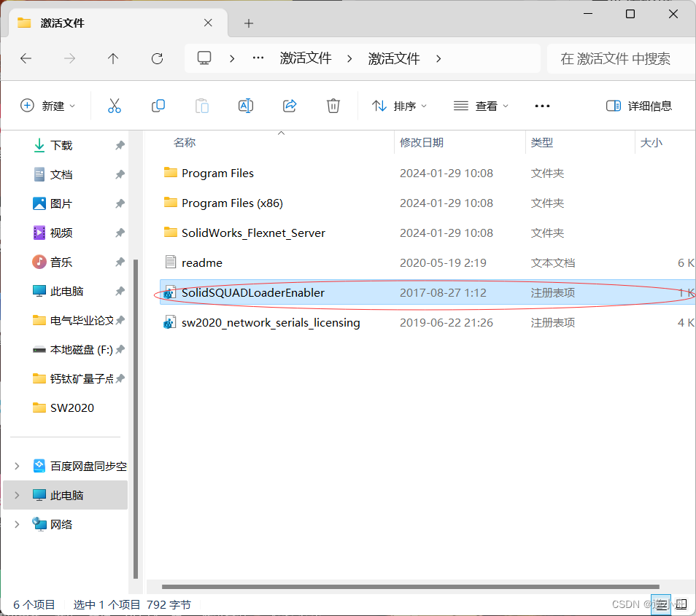The width and height of the screenshot is (696, 616).
Task: Sort by 名称 column header
Action: point(185,142)
